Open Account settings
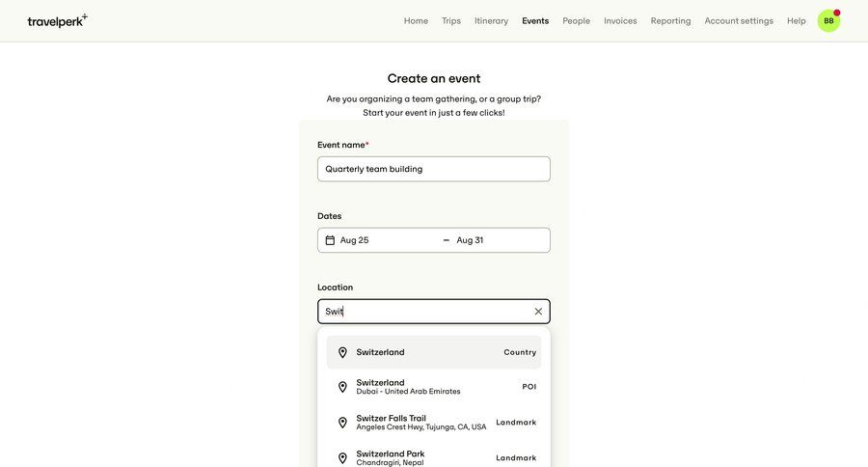868x467 pixels. click(x=739, y=20)
